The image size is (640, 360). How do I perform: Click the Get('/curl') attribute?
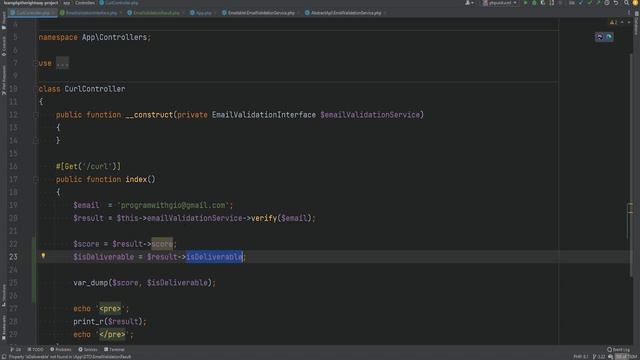88,167
